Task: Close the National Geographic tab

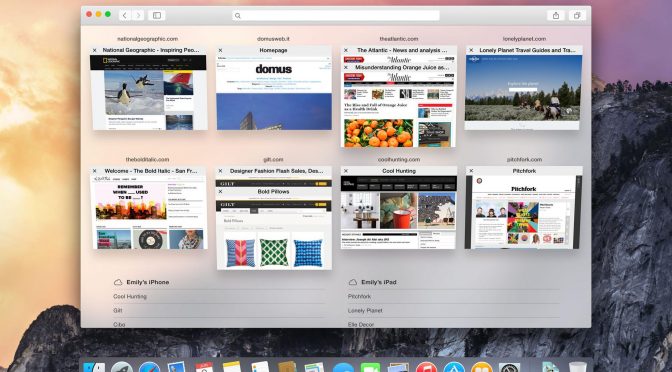Action: point(95,50)
